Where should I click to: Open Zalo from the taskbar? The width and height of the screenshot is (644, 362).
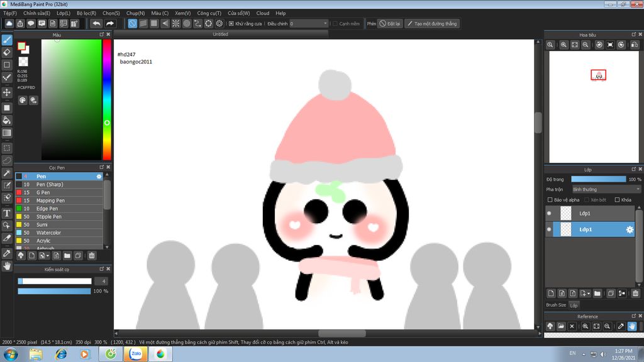136,354
